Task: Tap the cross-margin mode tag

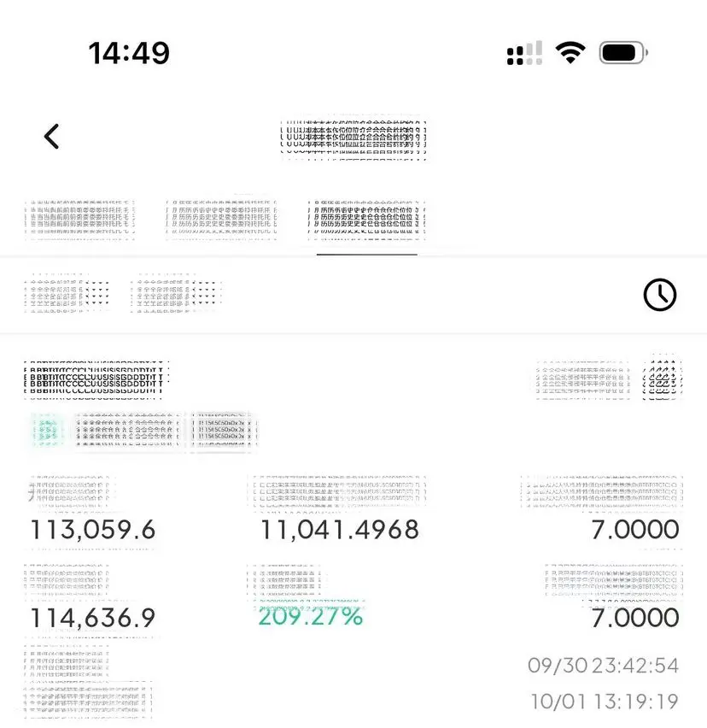Action: tap(126, 431)
